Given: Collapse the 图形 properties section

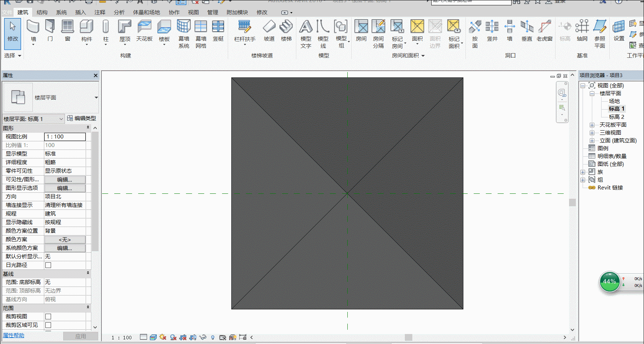Looking at the screenshot, I should (88, 128).
